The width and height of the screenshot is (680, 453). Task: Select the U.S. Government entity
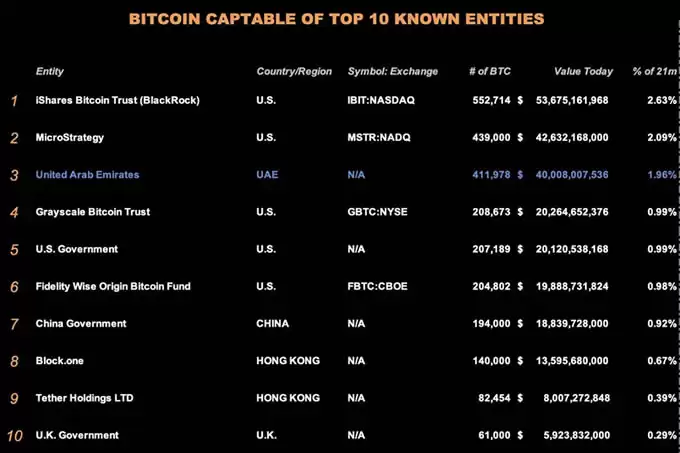(x=77, y=249)
